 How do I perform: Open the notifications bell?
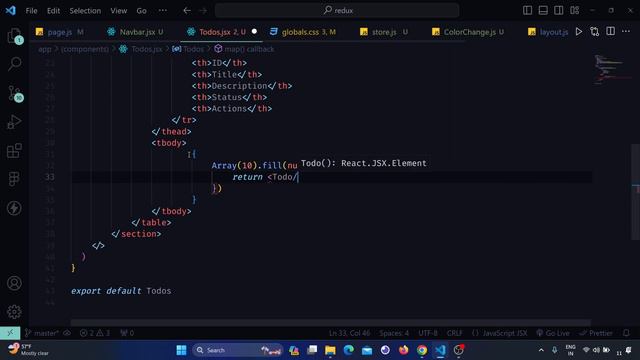pos(626,333)
